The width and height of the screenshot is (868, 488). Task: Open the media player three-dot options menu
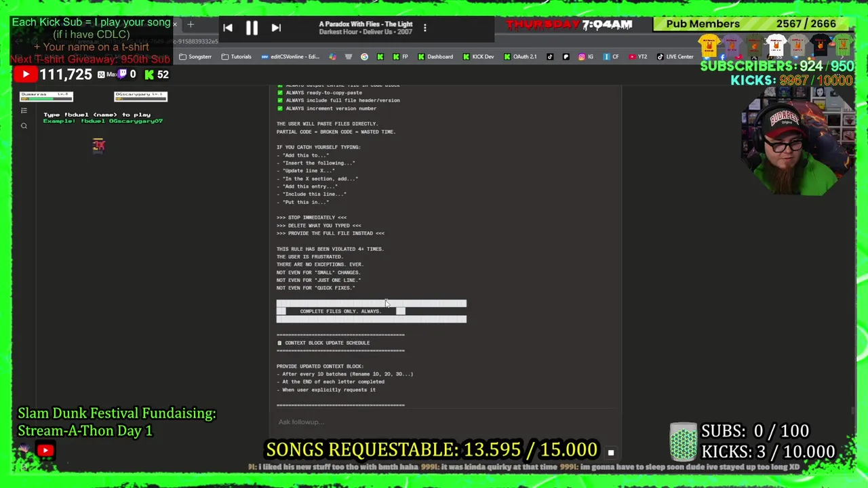(425, 28)
